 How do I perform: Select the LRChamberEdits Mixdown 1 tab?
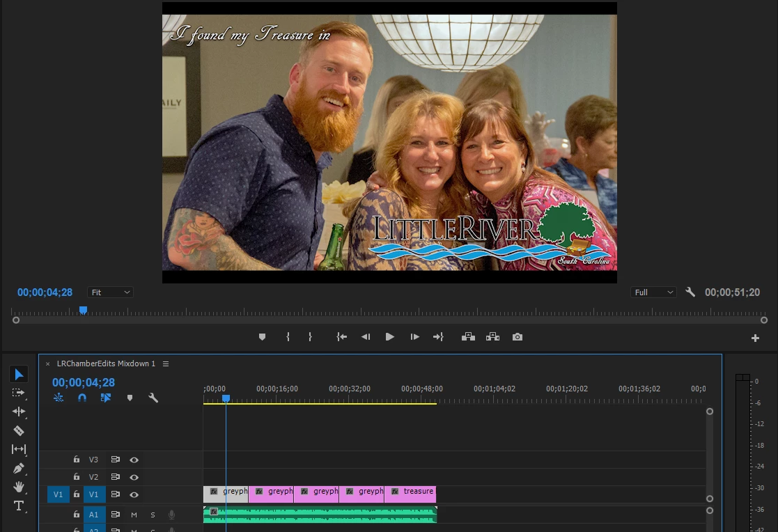[x=106, y=363]
